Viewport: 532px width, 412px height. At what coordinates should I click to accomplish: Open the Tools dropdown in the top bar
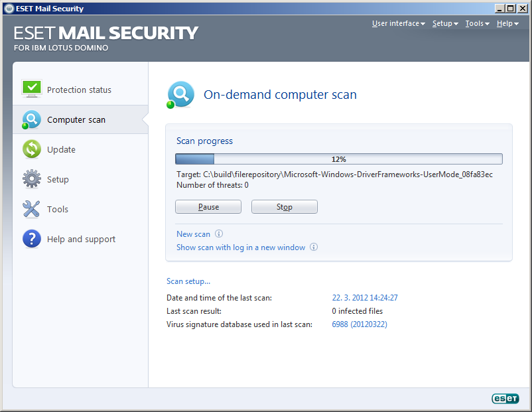coord(477,23)
